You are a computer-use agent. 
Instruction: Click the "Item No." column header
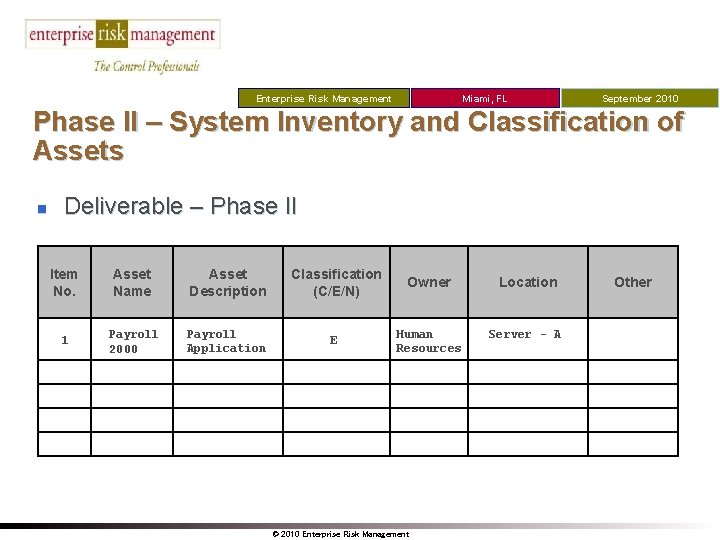click(64, 282)
